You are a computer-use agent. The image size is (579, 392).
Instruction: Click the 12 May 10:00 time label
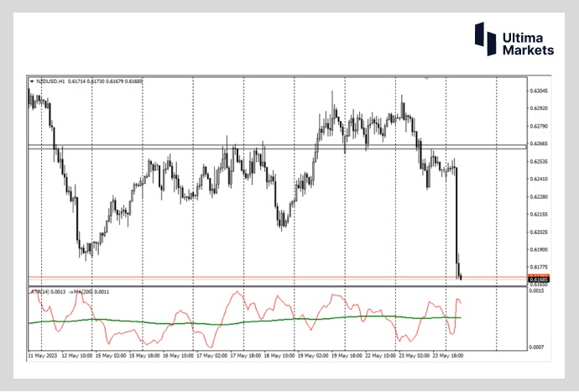tap(77, 355)
